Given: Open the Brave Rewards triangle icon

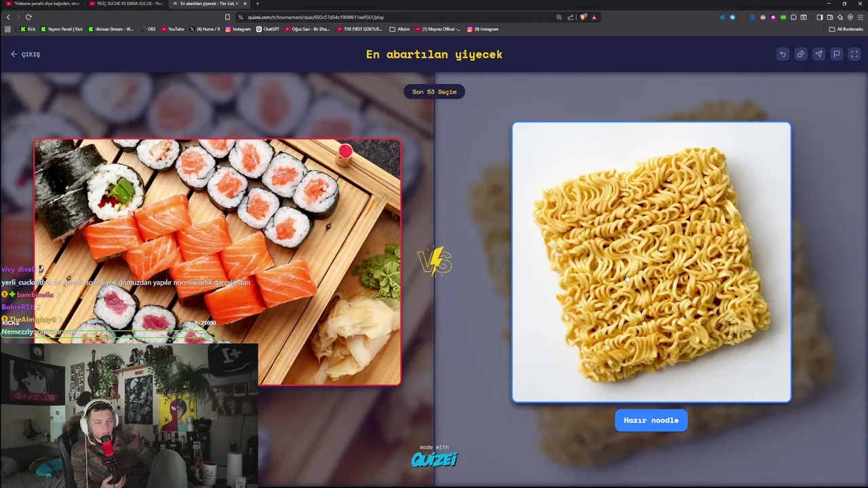Looking at the screenshot, I should coord(594,17).
